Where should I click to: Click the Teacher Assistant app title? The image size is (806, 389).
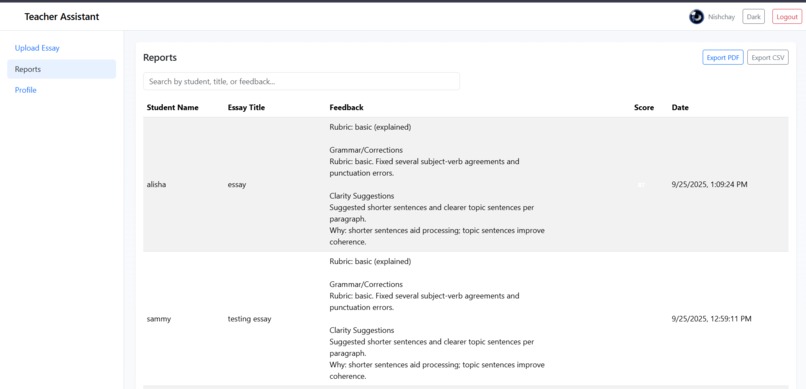62,17
